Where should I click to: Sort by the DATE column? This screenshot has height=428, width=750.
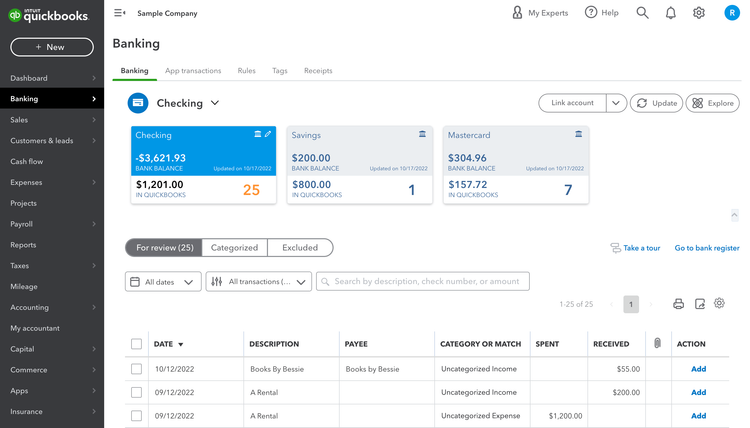coord(168,344)
